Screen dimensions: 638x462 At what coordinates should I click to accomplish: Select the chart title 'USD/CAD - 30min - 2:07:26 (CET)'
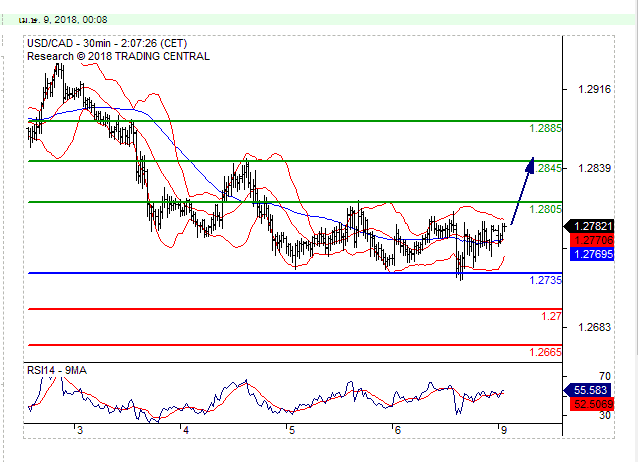pos(107,44)
